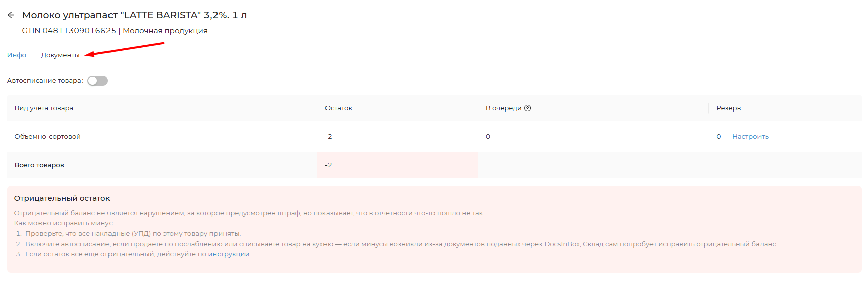Click the Настроить link in Резерв column
This screenshot has width=868, height=283.
coord(750,137)
